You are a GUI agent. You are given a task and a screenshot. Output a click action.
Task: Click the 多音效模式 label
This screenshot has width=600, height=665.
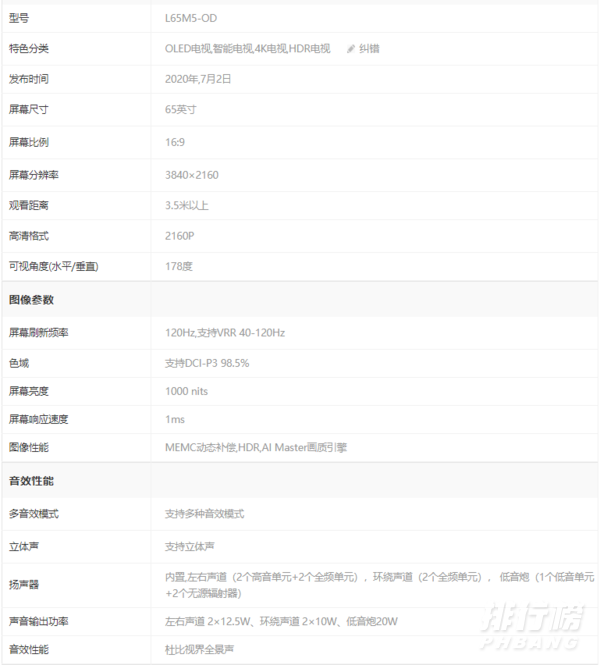pyautogui.click(x=34, y=514)
